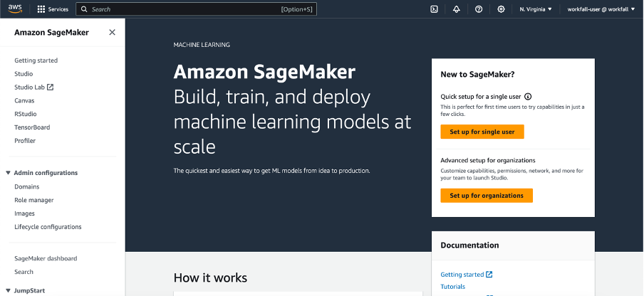The height and width of the screenshot is (296, 644).
Task: Click Advanced setup for organizations text
Action: (488, 160)
